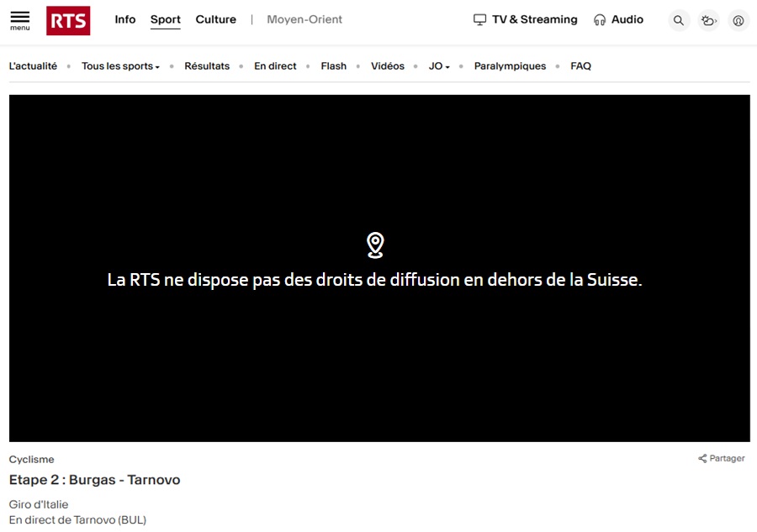This screenshot has width=757, height=532.
Task: Click the headphones Audio icon
Action: tap(599, 20)
